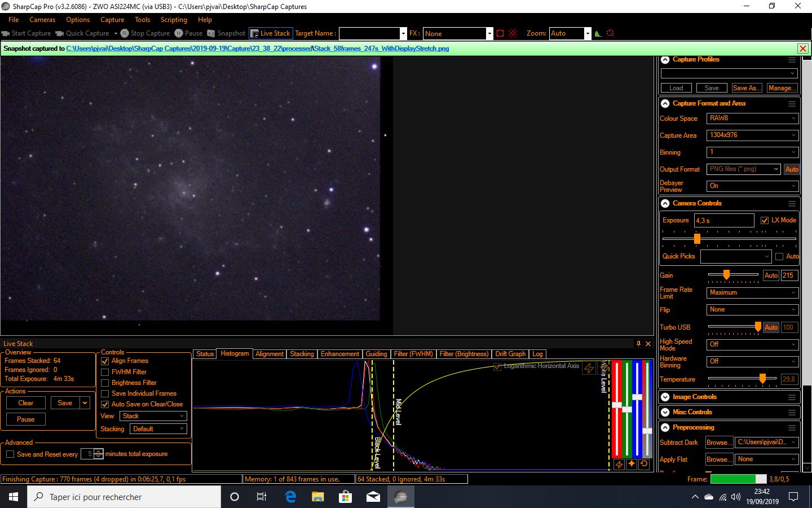Dismiss the green snapshot notification bar
The image size is (812, 508).
803,49
